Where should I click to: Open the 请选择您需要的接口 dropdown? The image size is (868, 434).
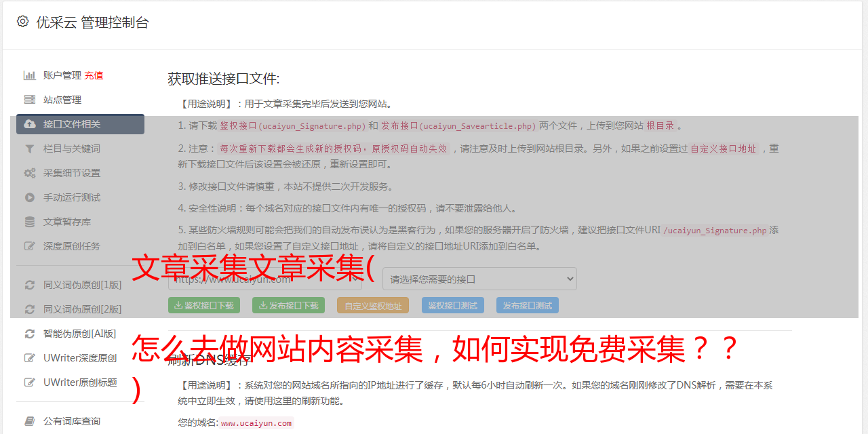479,279
